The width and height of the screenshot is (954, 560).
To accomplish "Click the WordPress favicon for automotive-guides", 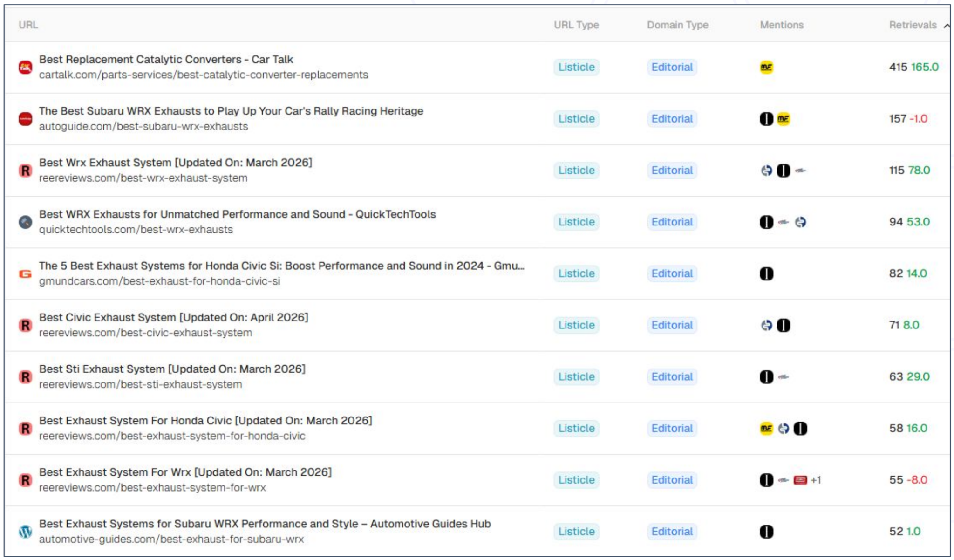I will point(25,532).
